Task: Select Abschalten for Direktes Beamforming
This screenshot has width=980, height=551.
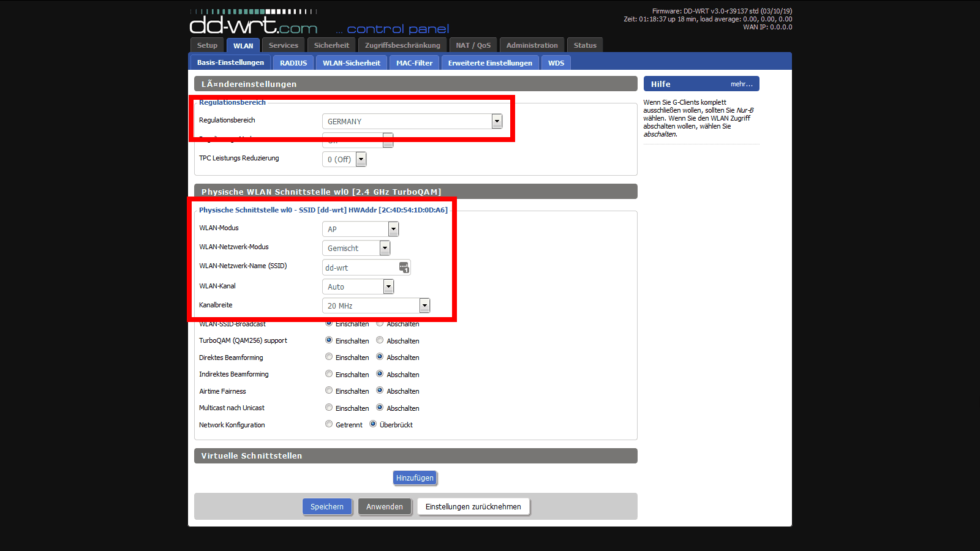Action: [x=380, y=357]
